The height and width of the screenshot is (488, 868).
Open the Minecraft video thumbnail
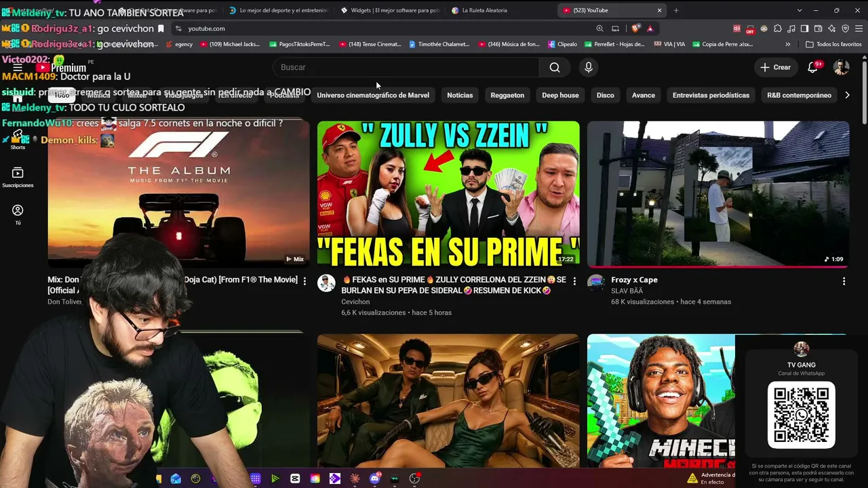(x=661, y=401)
